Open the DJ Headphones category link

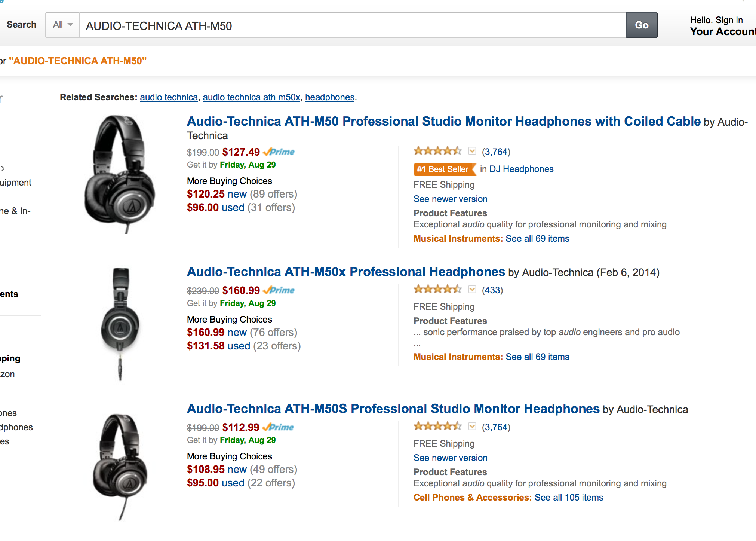tap(521, 169)
